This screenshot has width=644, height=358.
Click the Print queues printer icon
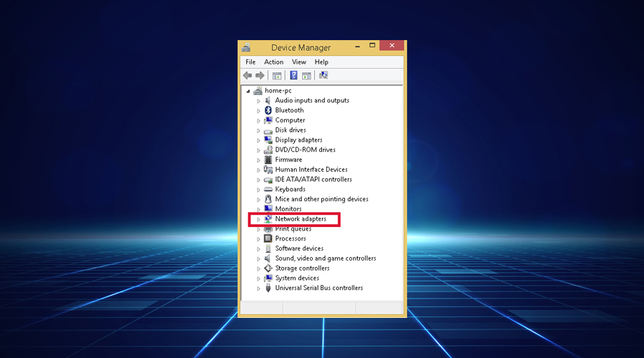coord(268,229)
